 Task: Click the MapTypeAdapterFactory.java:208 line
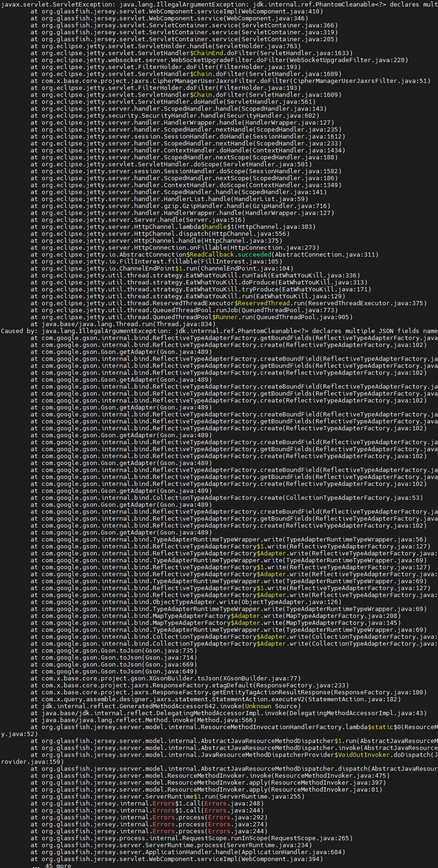point(216,616)
